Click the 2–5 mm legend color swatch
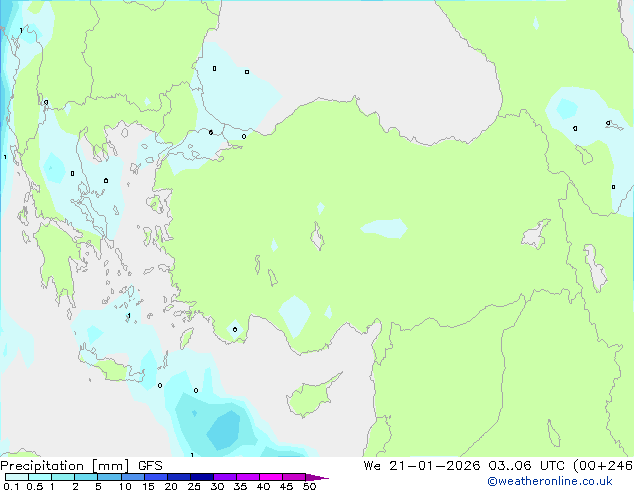Viewport: 634px width, 490px height. point(86,477)
